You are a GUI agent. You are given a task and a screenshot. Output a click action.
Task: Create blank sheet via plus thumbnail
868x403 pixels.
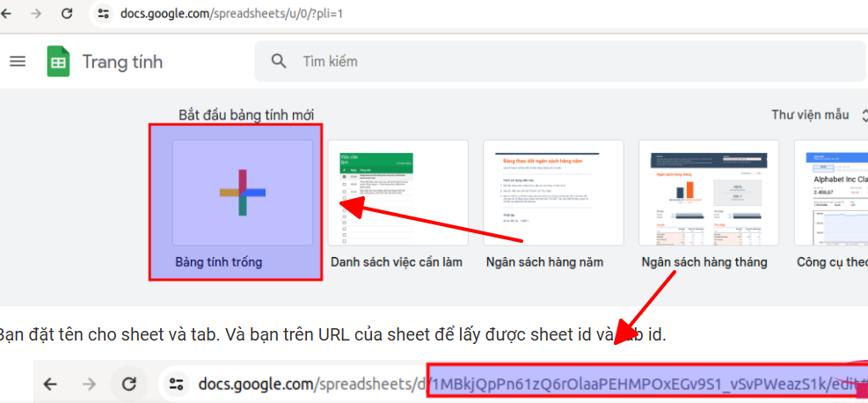click(243, 192)
